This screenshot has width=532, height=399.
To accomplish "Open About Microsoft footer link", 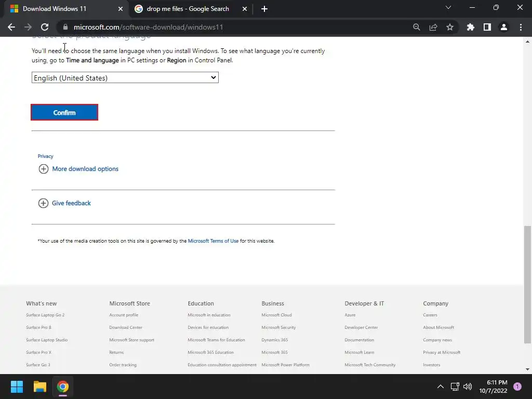I will point(438,327).
